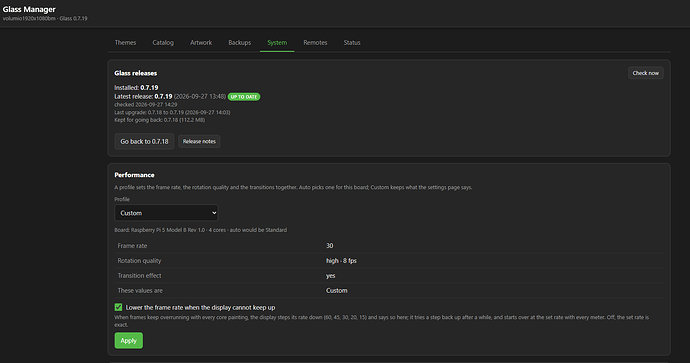Click the Glass releases heading
This screenshot has width=690, height=363.
[136, 73]
